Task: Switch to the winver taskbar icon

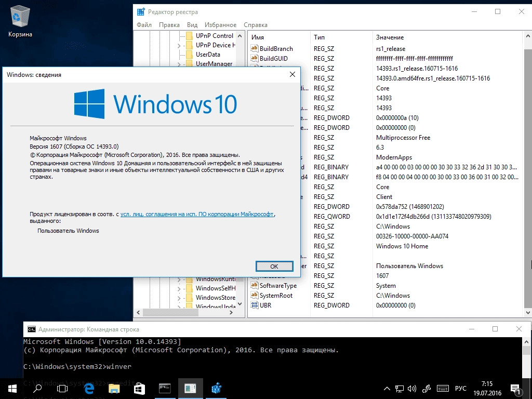Action: coord(190,389)
